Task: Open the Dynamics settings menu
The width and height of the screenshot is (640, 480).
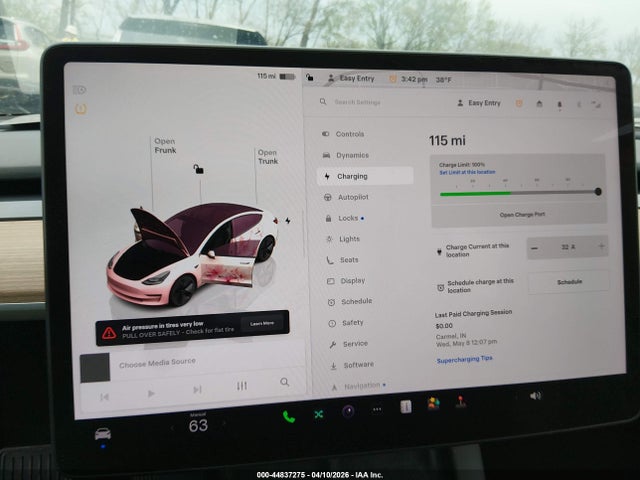Action: click(x=352, y=155)
